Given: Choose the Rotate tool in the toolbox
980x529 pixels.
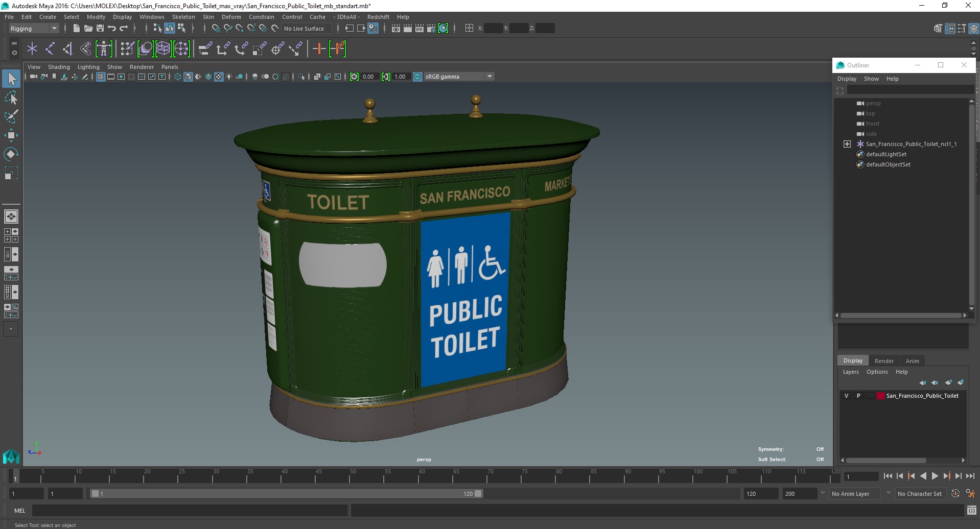Looking at the screenshot, I should point(11,154).
